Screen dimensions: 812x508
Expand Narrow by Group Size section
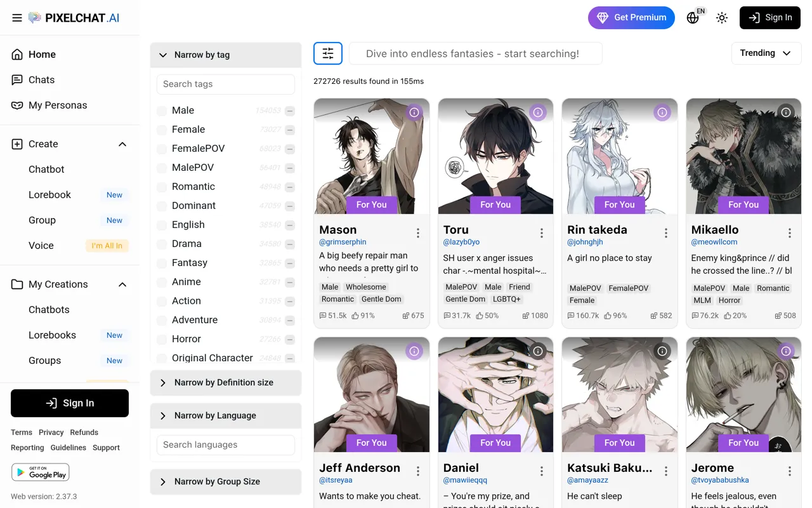[226, 482]
